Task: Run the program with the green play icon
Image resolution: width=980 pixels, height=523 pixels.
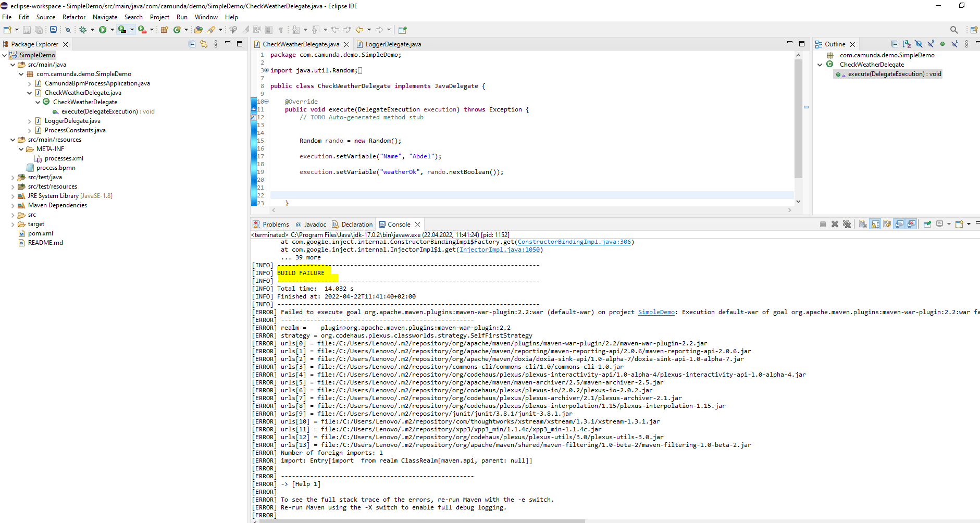Action: [x=103, y=30]
